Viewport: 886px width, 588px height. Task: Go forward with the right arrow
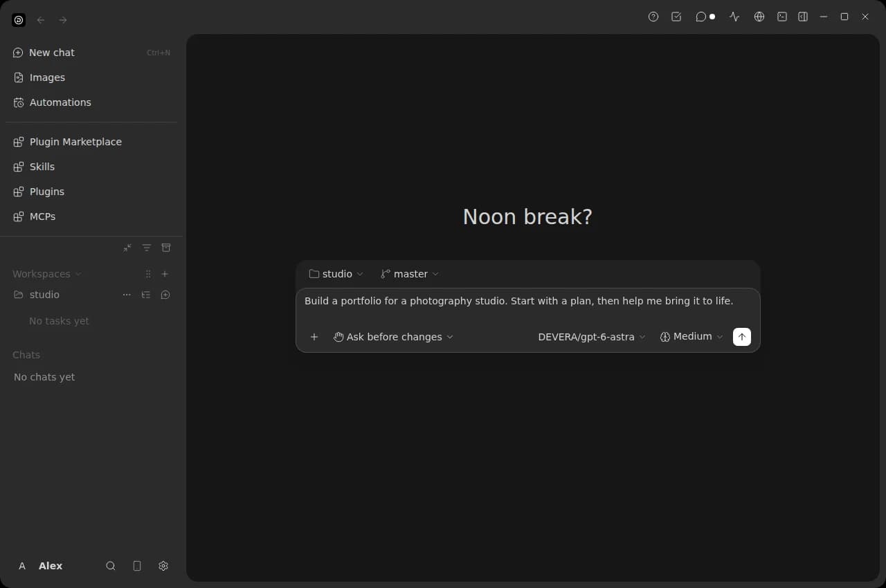click(x=63, y=20)
